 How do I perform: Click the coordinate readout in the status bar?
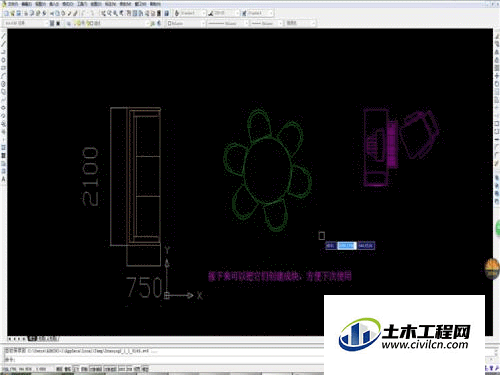click(24, 369)
